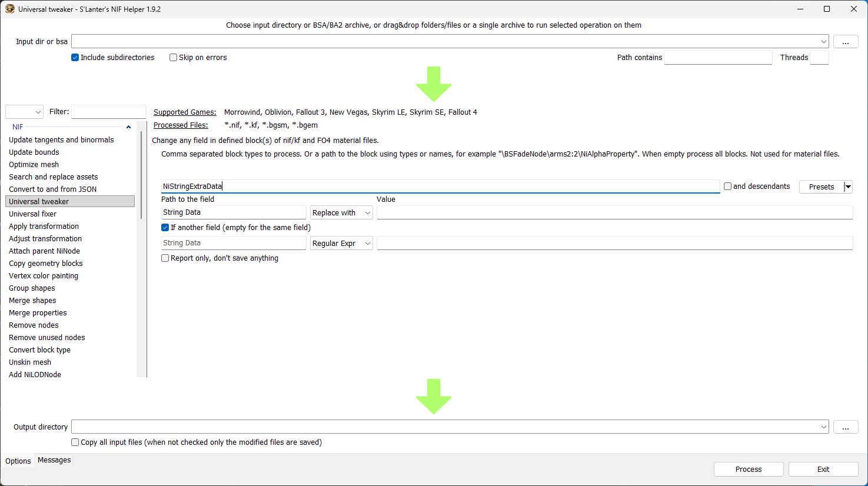
Task: Click the Value field next to 'Replace with'
Action: point(614,212)
